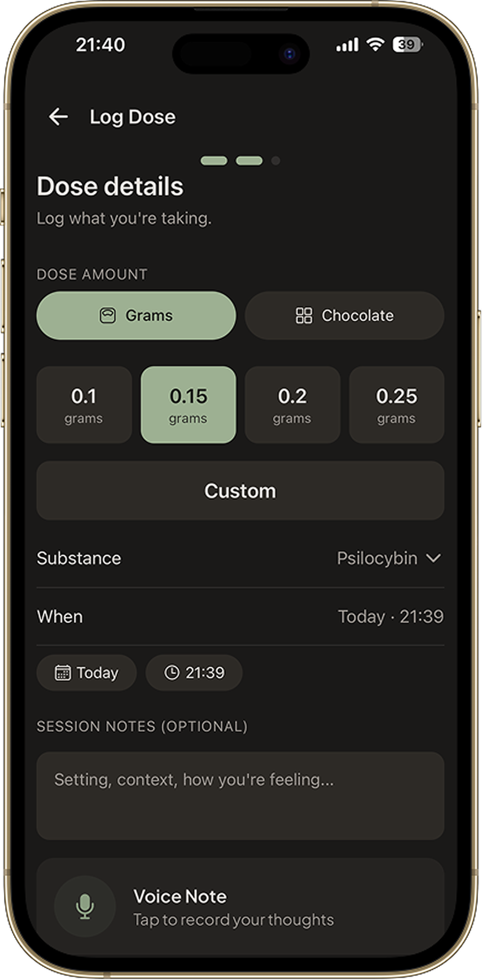Tap the third step dot in progress indicator
Screen dimensions: 482x980
[275, 161]
